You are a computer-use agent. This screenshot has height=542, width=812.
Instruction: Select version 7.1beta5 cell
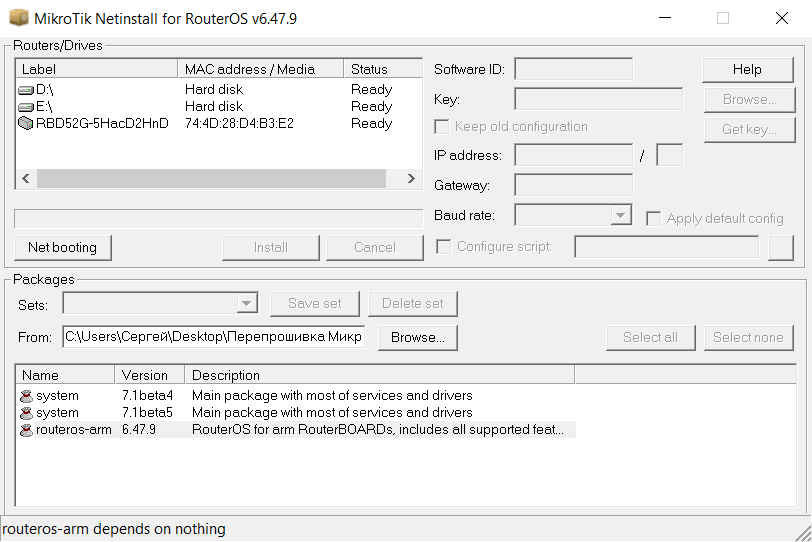(148, 413)
